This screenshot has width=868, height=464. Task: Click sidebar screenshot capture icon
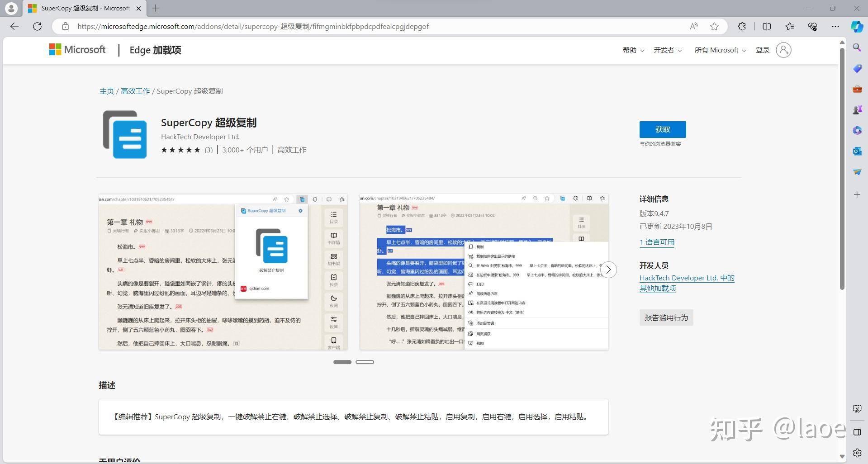pyautogui.click(x=857, y=409)
